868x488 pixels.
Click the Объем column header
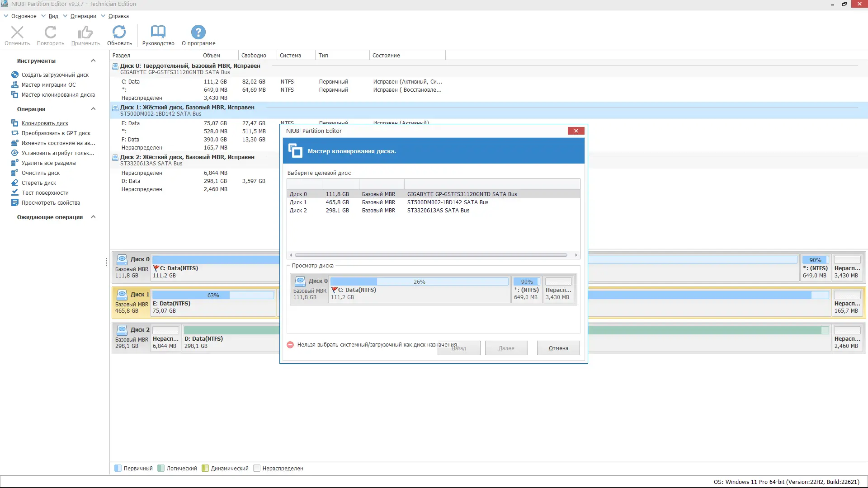212,56
